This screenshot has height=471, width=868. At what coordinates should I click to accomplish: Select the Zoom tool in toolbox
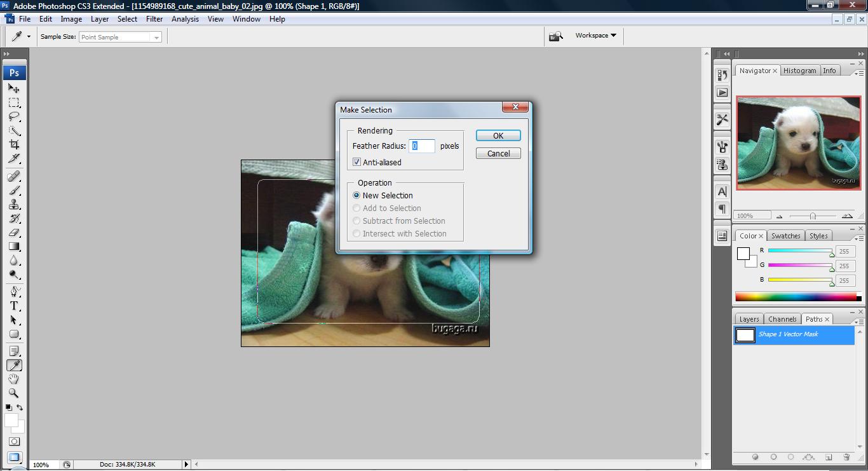(14, 393)
